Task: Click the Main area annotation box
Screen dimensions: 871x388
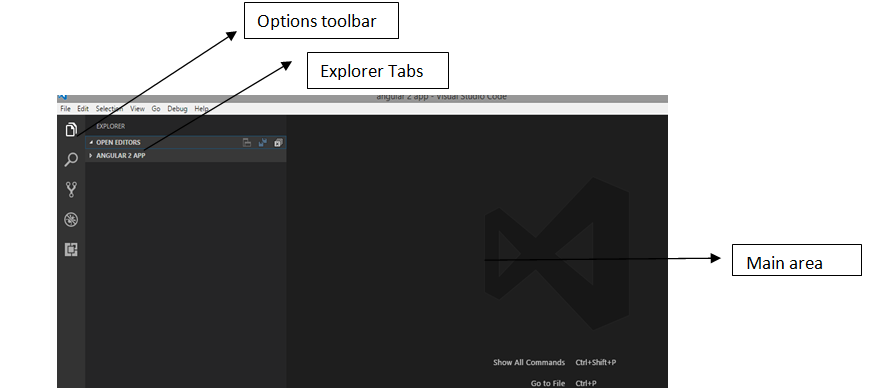Action: (x=797, y=260)
